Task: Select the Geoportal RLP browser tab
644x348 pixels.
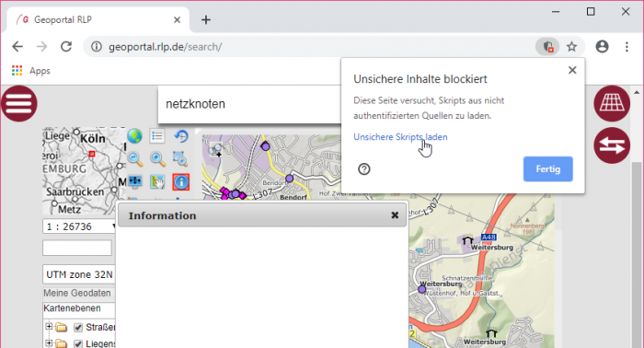Action: coord(98,19)
